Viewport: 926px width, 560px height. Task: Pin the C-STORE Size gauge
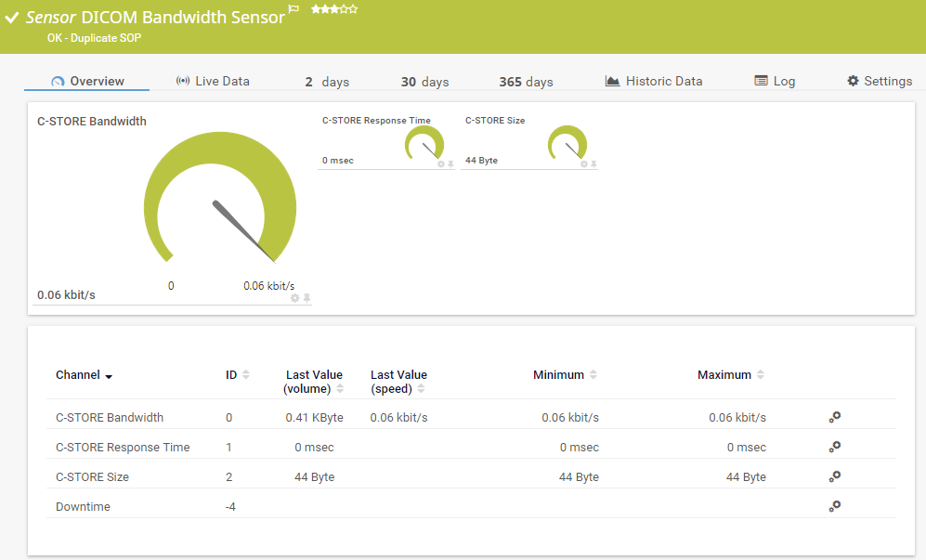(x=593, y=164)
